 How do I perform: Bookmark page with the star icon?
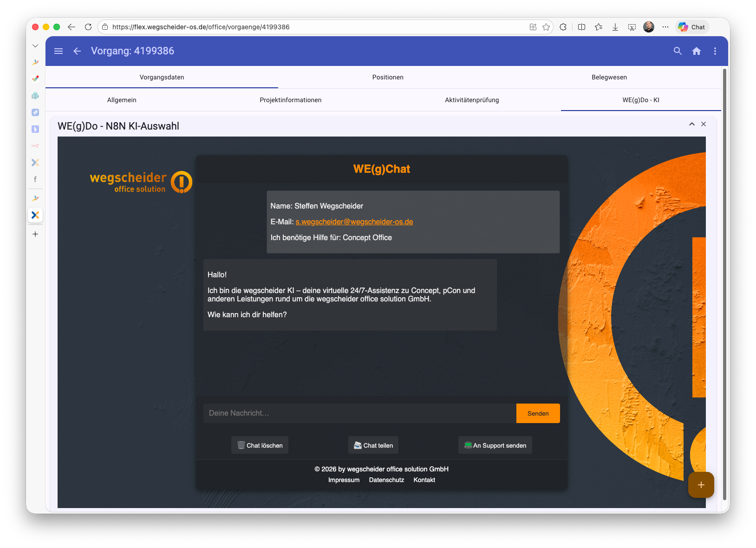click(x=546, y=27)
